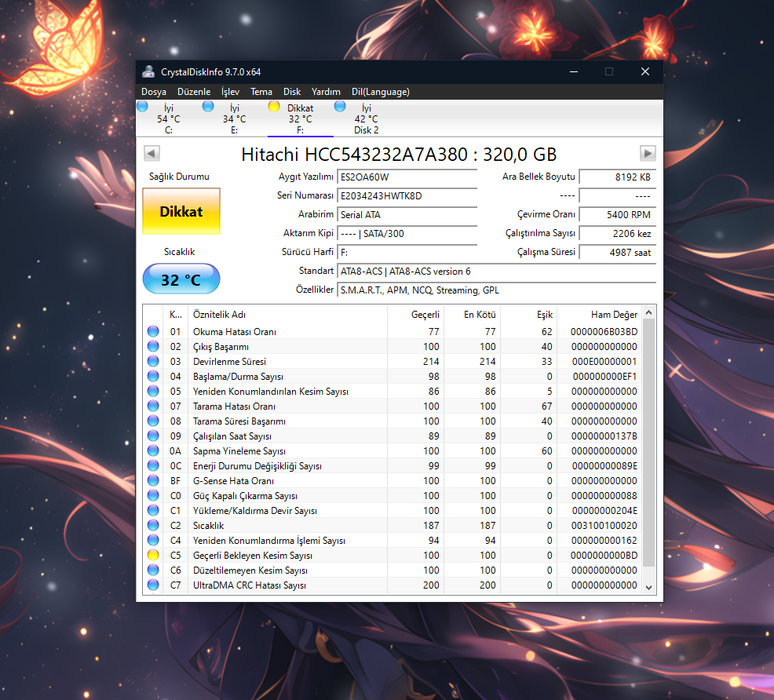Screen dimensions: 774x700
Task: Click the blue status orb for Disk 2
Action: pos(340,107)
